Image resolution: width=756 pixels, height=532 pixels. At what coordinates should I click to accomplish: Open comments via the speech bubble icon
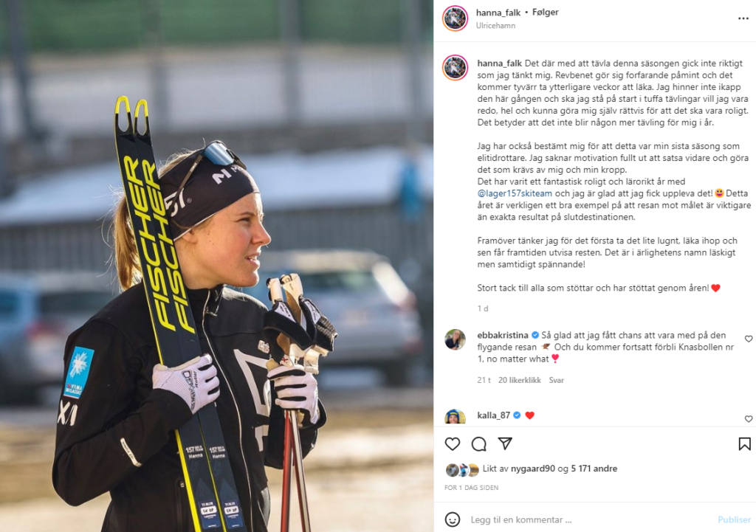coord(478,443)
